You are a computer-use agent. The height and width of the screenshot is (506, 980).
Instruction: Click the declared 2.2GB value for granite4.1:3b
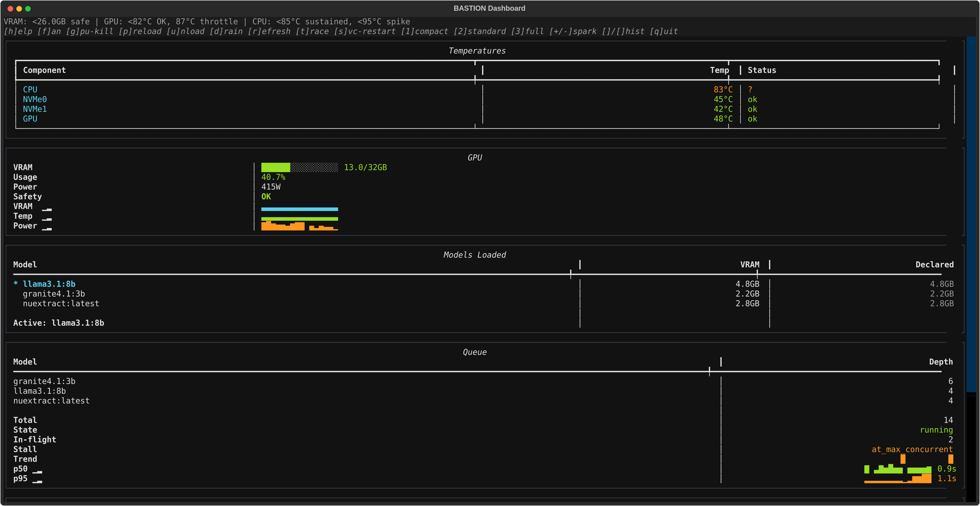942,294
